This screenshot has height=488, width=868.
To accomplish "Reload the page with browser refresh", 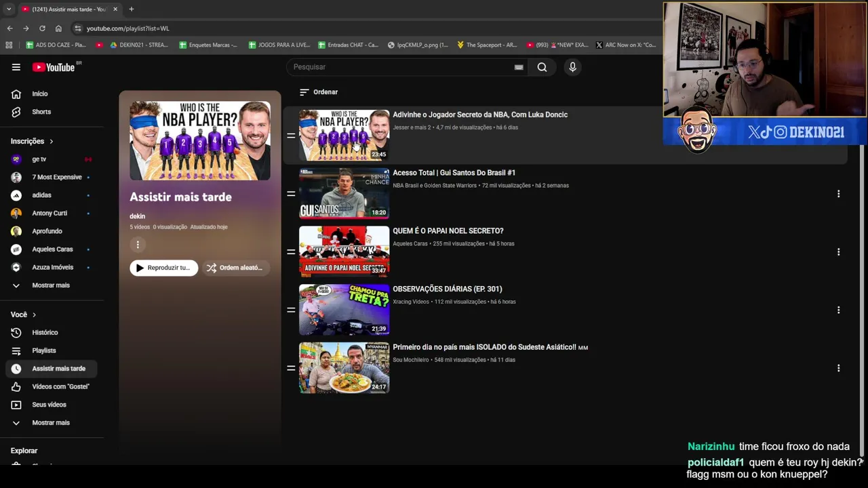I will (42, 28).
